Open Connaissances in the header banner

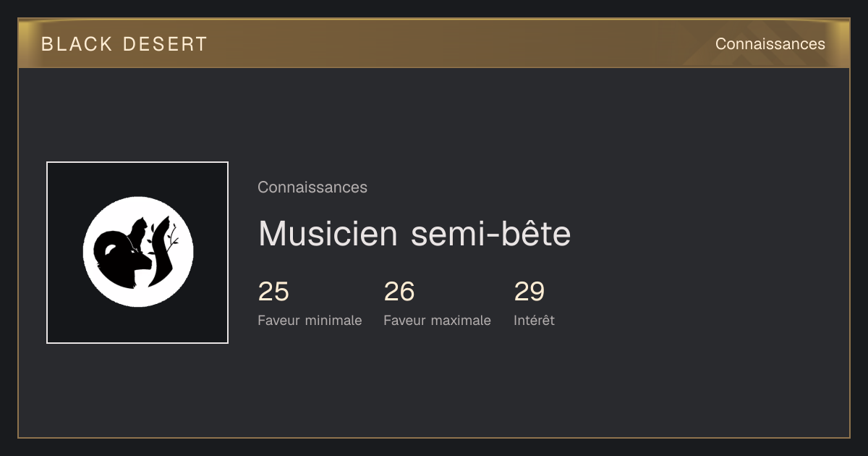click(x=770, y=44)
